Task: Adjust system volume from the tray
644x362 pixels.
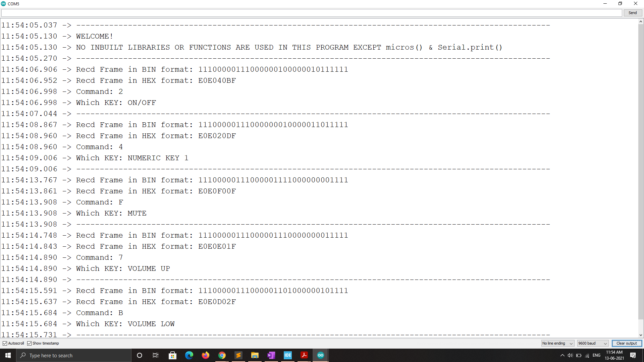Action: tap(571, 356)
